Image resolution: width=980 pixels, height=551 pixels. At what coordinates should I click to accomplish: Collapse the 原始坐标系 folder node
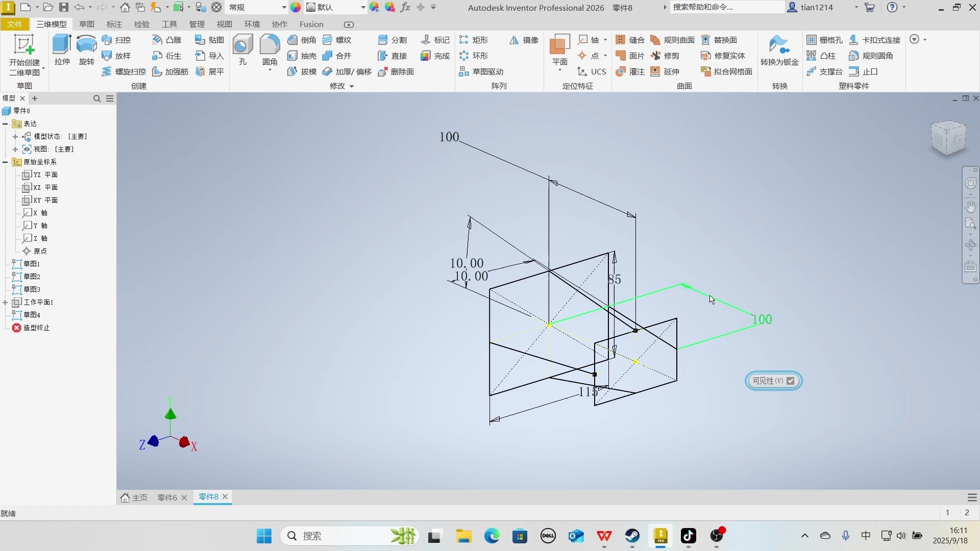[x=5, y=162]
